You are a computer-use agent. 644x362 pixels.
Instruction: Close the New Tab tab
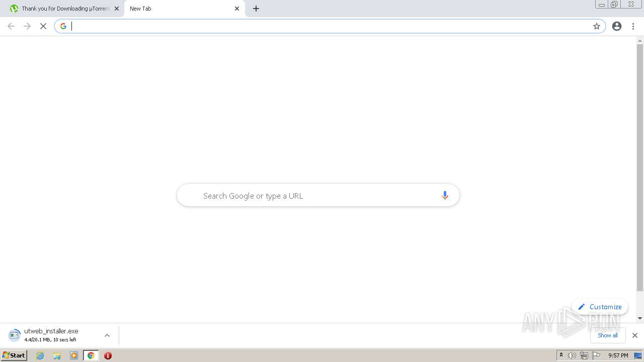pyautogui.click(x=237, y=9)
